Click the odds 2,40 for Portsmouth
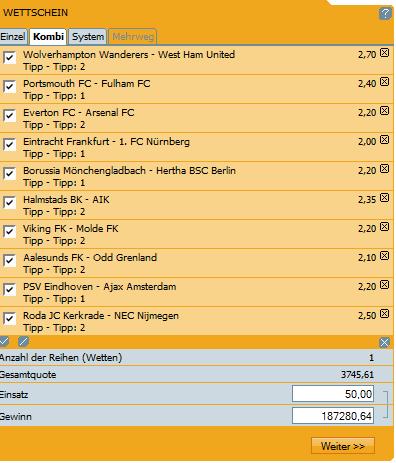396x463 pixels. click(x=367, y=83)
